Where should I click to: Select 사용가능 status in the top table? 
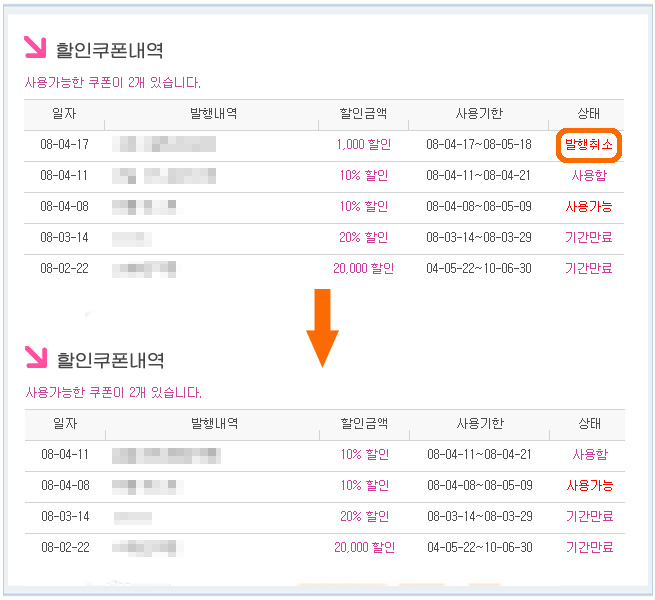[589, 207]
